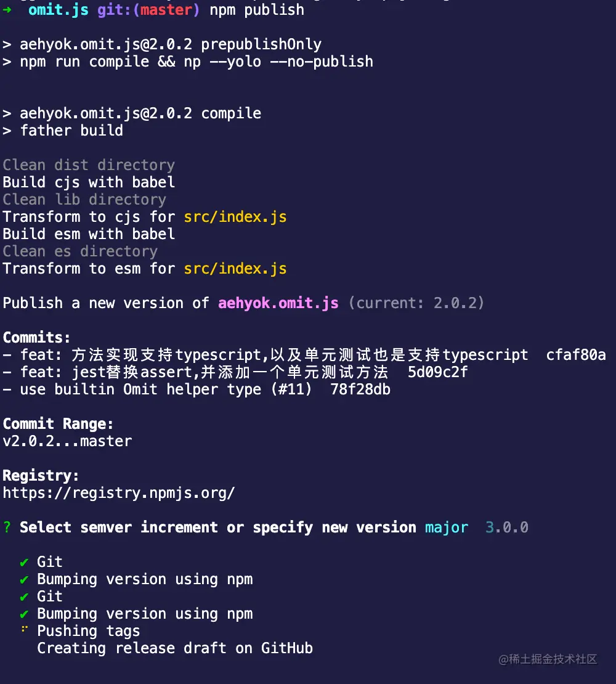Click checkmark beside first Bumping version using npm
The image size is (616, 684).
coord(24,580)
